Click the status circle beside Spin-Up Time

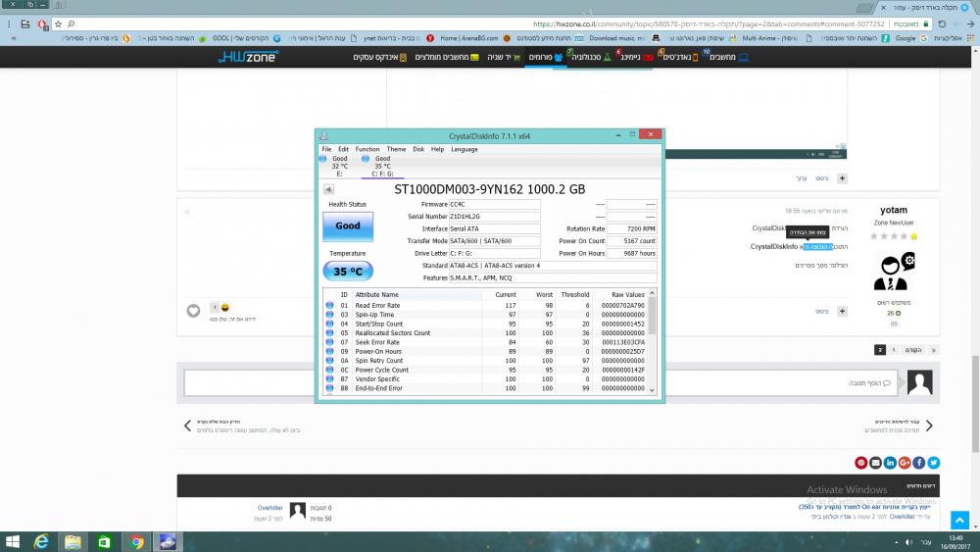(330, 315)
